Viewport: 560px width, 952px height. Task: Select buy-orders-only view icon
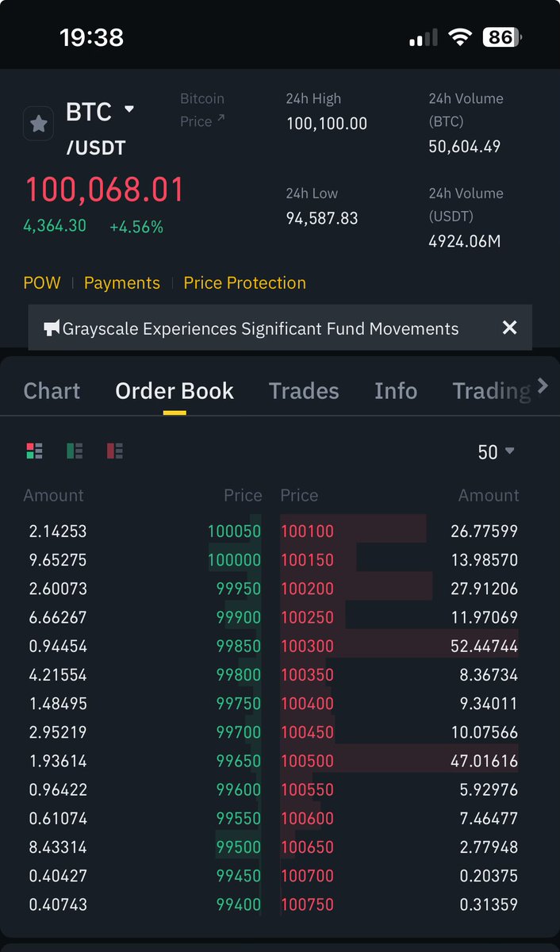(x=75, y=451)
